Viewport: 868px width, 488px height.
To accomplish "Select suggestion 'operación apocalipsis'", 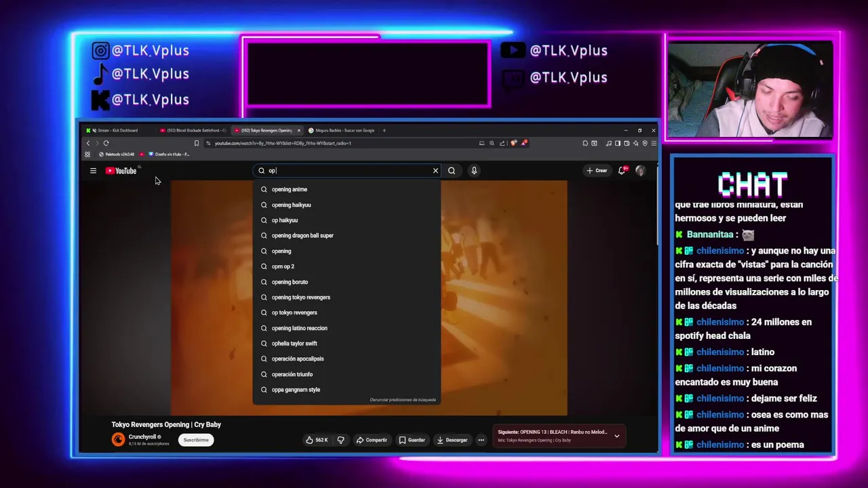I will [347, 359].
